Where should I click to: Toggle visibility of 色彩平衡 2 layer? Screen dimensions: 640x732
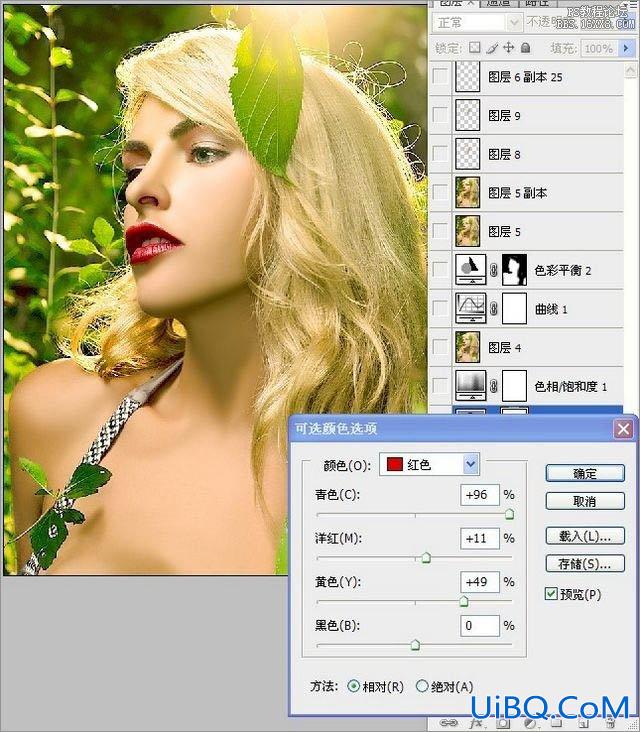[440, 269]
